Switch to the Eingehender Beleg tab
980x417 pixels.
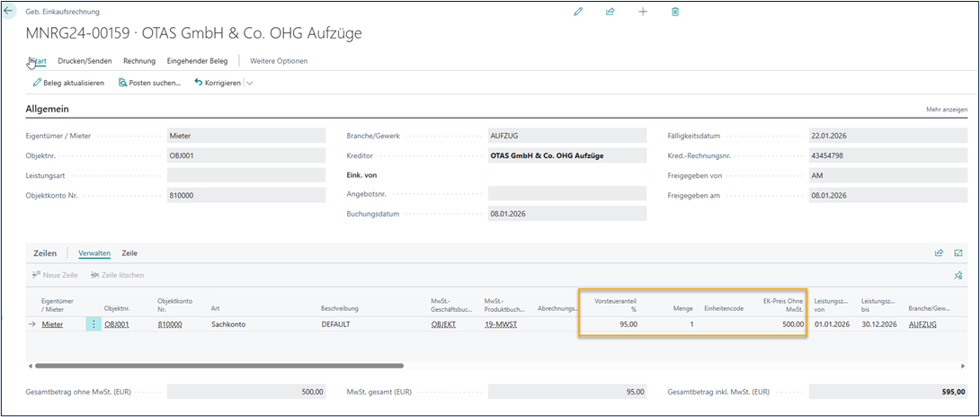197,61
